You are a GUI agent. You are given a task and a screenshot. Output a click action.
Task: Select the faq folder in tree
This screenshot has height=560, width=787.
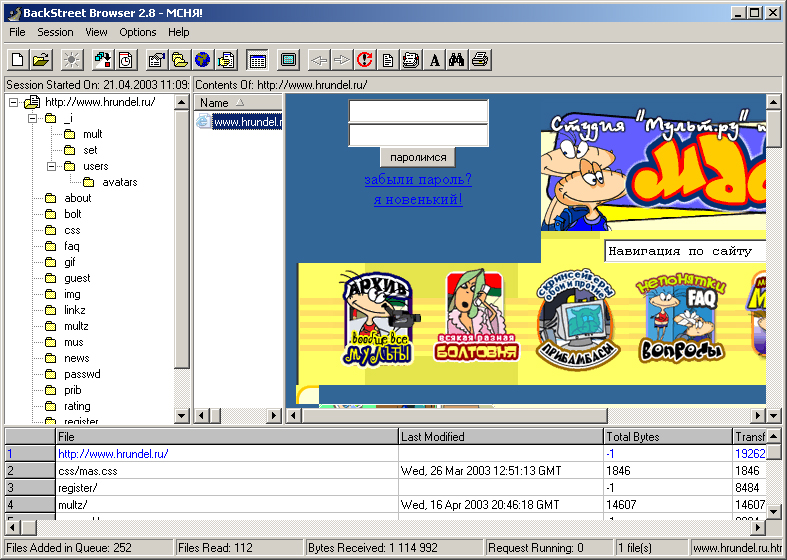(72, 246)
